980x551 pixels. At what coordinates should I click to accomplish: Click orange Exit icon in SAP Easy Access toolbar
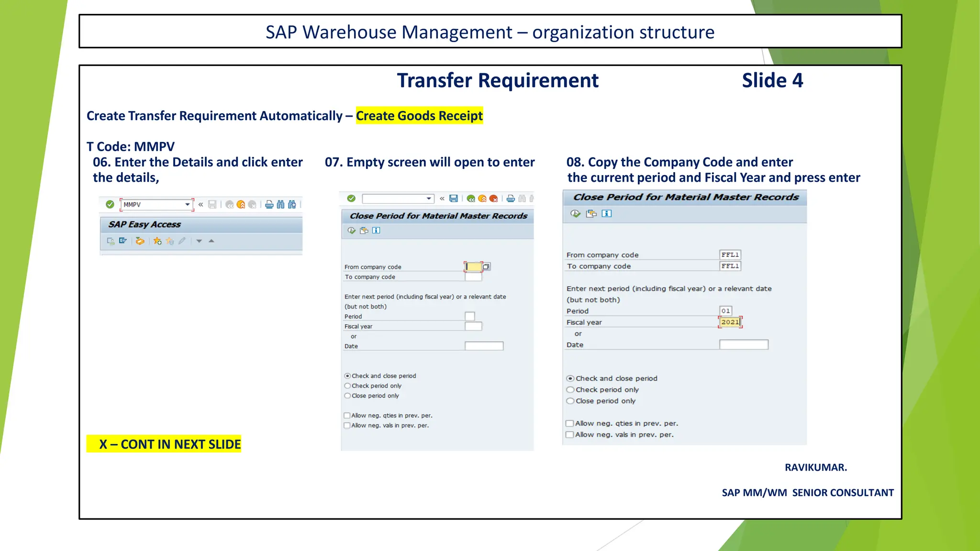(x=241, y=205)
